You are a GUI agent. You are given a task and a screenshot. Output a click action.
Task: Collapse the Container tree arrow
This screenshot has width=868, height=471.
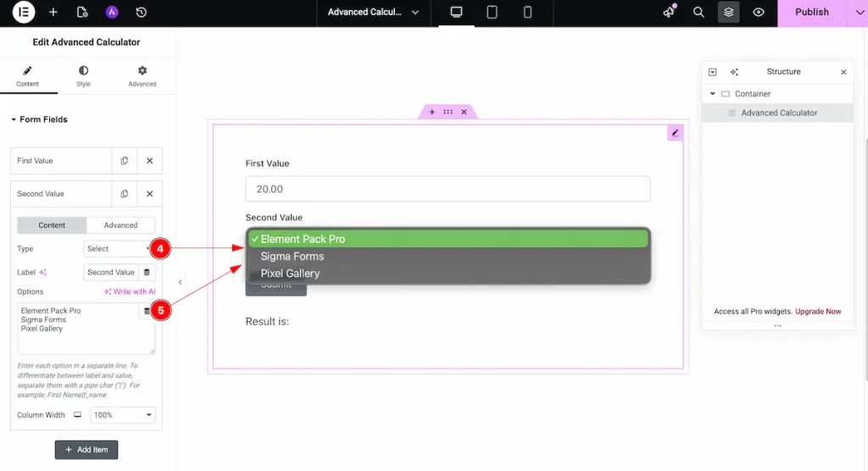(712, 94)
